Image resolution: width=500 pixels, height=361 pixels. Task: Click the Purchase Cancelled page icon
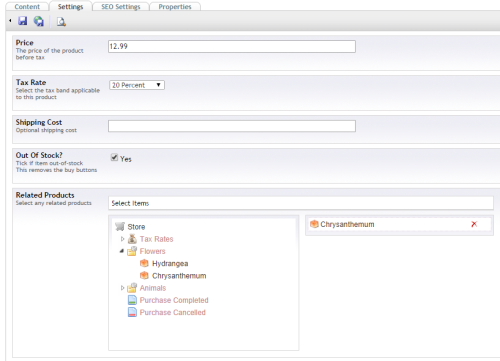pyautogui.click(x=132, y=312)
